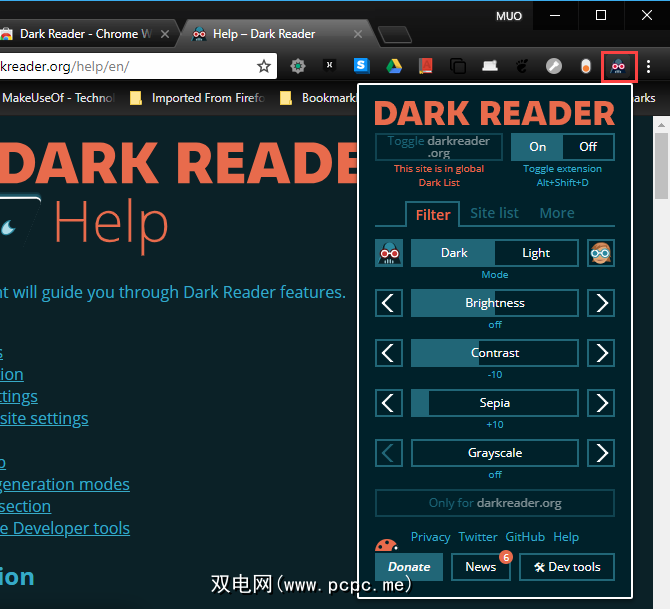
Task: Click the overlapping squares extension icon
Action: (x=458, y=66)
